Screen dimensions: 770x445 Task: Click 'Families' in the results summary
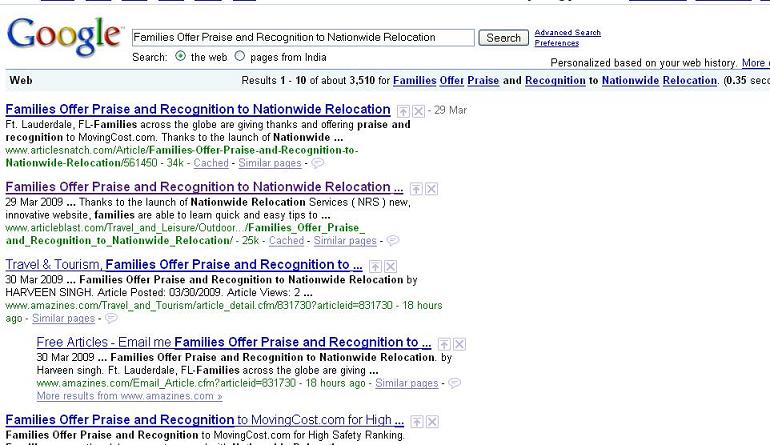[414, 81]
